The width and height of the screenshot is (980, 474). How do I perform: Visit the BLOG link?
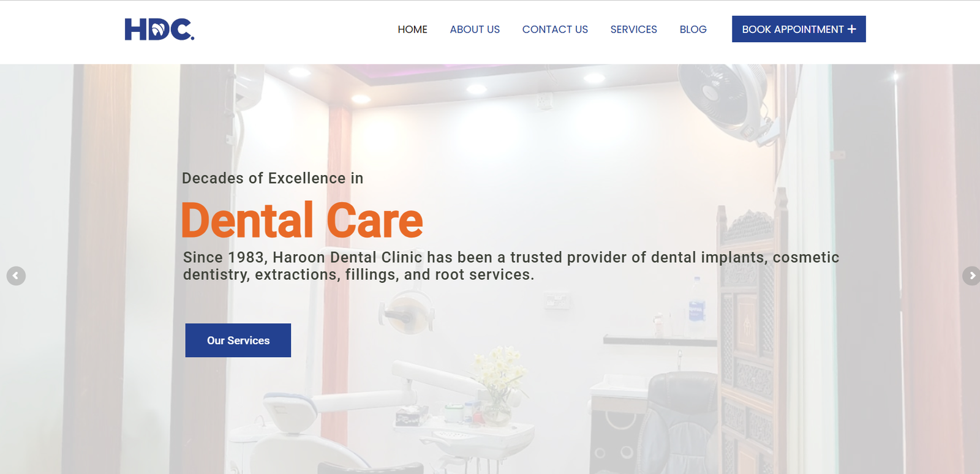tap(693, 29)
